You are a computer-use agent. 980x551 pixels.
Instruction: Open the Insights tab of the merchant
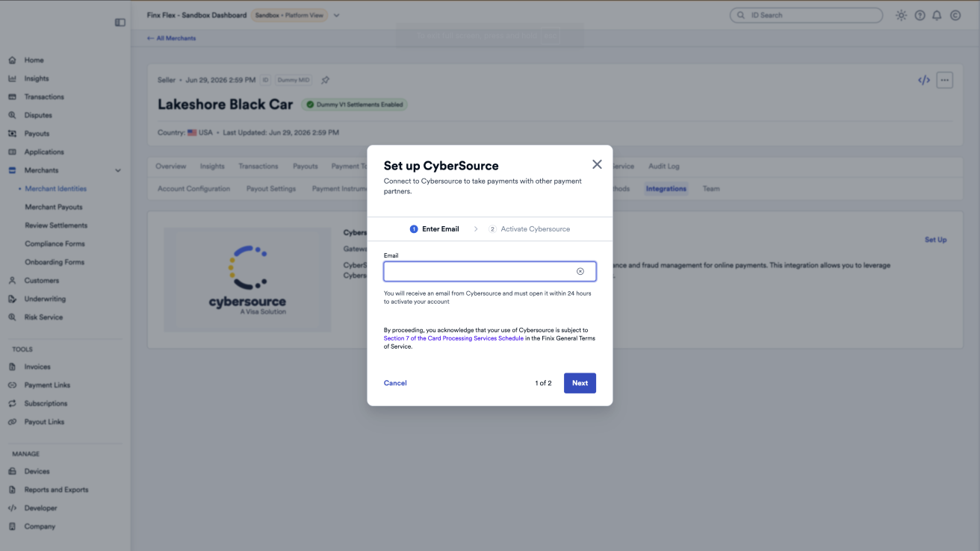212,166
